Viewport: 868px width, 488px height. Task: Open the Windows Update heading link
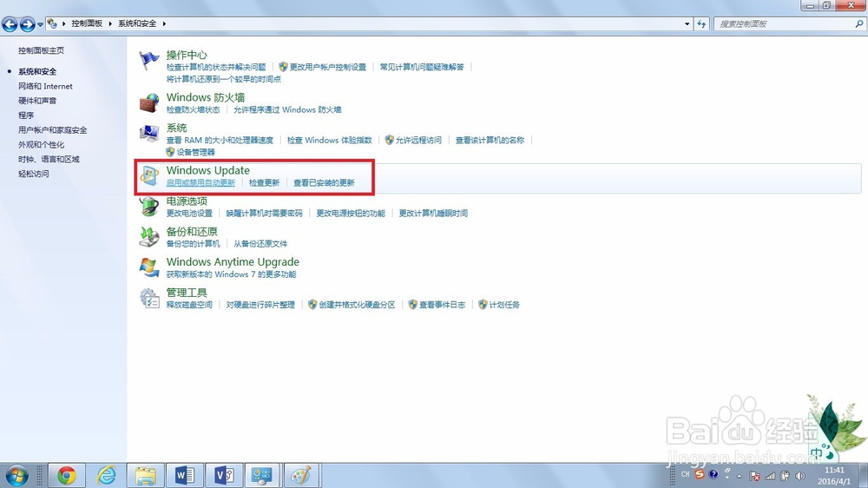(207, 170)
